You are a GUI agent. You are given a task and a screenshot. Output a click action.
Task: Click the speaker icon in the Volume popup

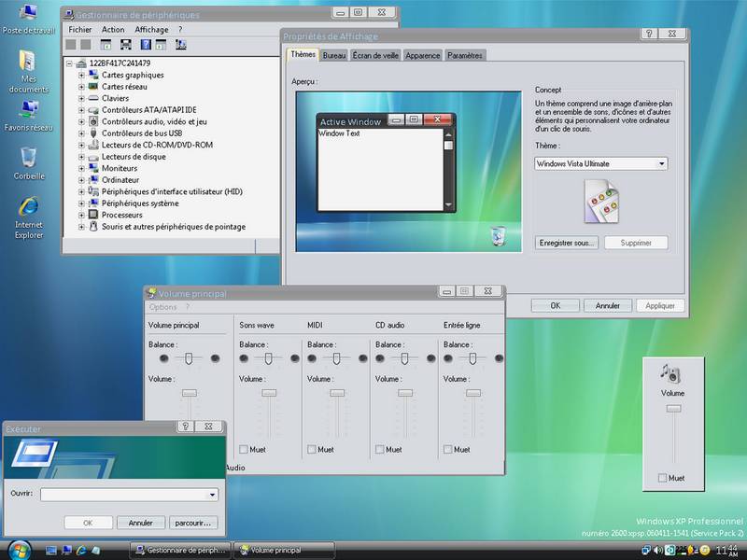(x=671, y=373)
